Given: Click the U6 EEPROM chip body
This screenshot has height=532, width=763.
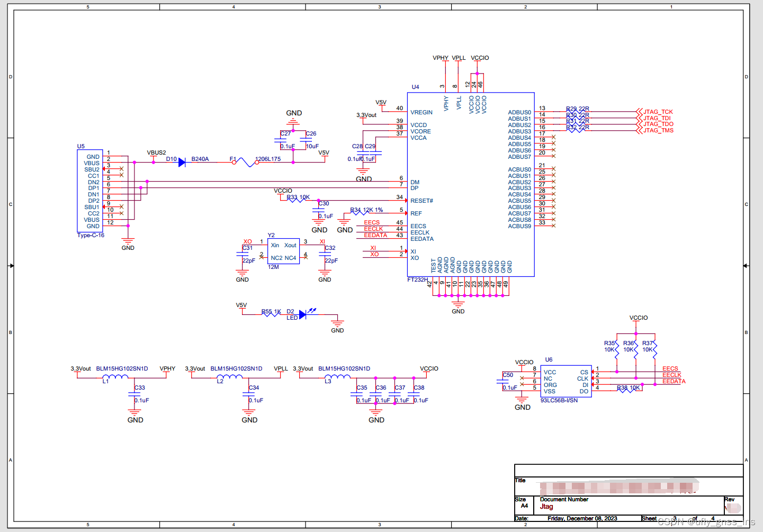Looking at the screenshot, I should tap(566, 381).
